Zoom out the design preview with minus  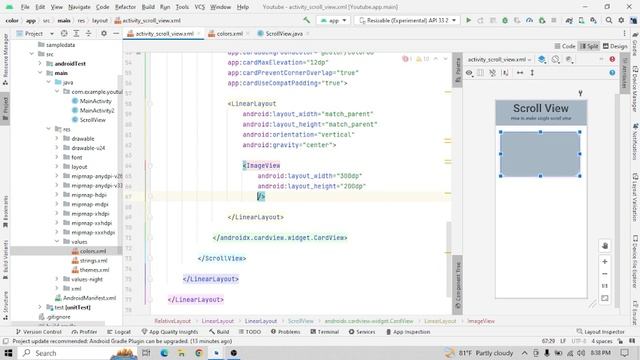605,274
